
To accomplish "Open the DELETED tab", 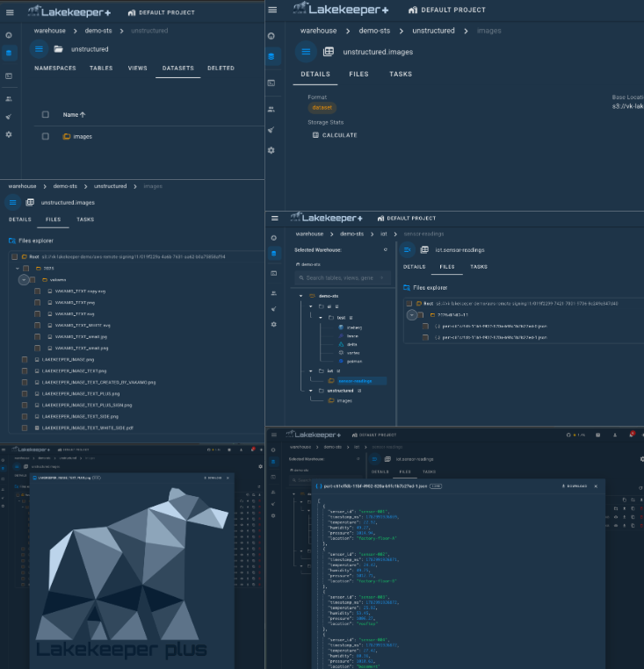I will click(221, 68).
